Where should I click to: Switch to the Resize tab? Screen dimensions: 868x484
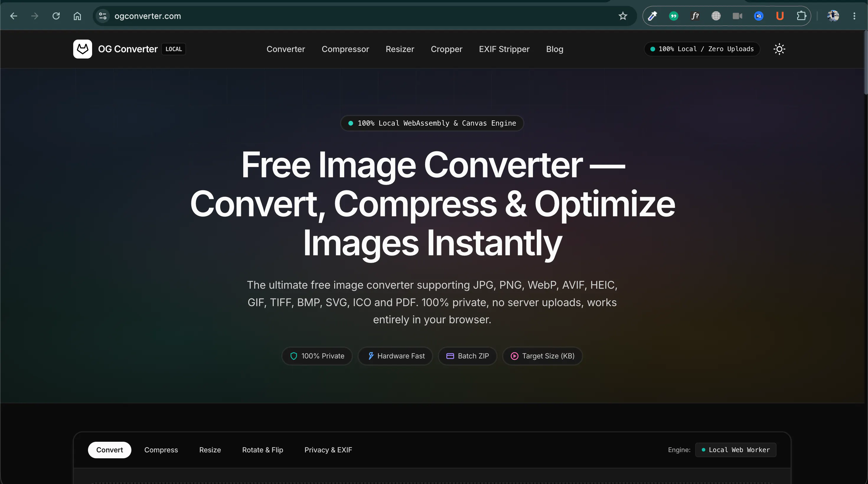[x=210, y=450]
